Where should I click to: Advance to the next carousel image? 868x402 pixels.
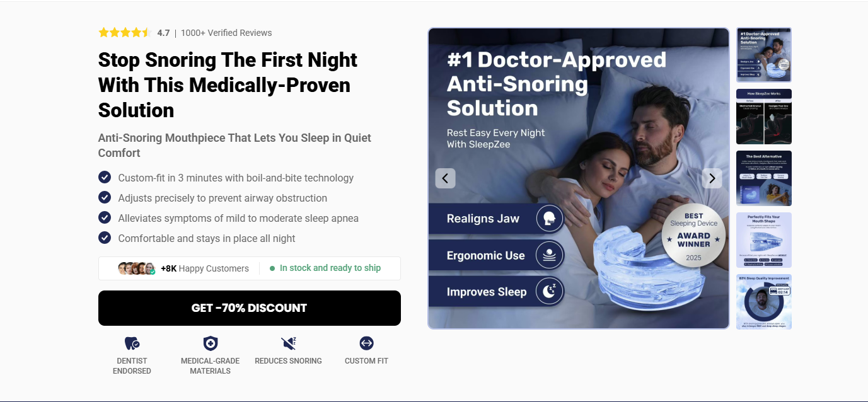coord(712,178)
